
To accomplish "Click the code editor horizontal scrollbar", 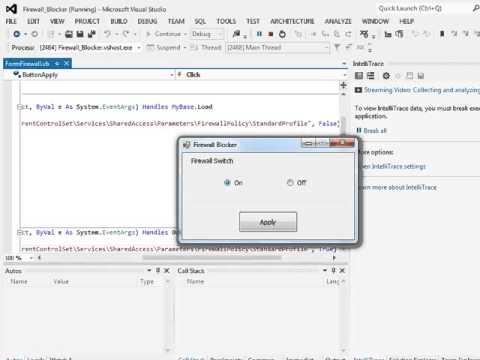I will 212,257.
